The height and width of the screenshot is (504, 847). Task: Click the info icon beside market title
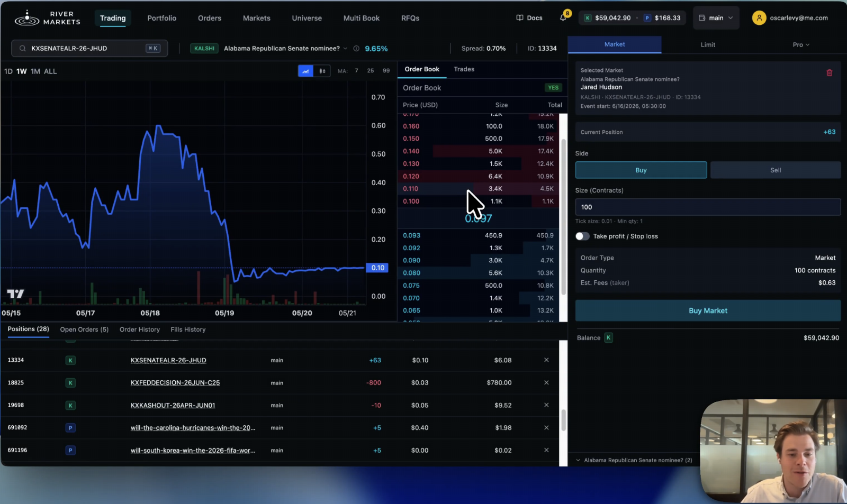tap(356, 48)
